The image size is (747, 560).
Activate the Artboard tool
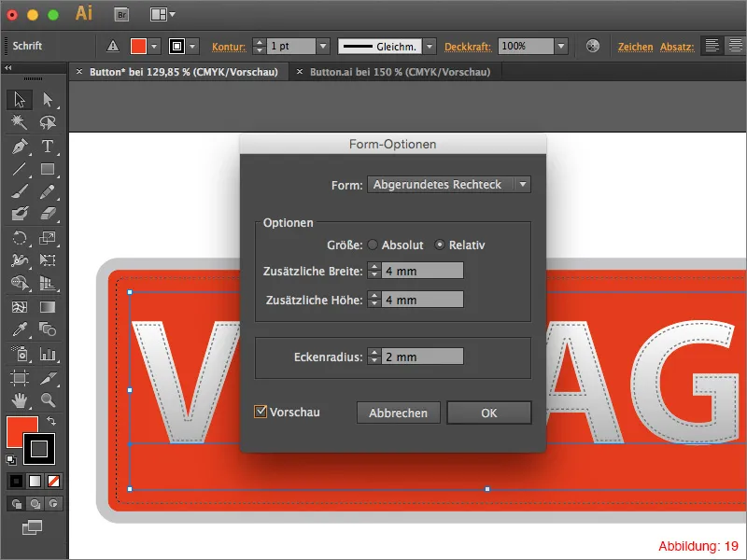point(20,378)
